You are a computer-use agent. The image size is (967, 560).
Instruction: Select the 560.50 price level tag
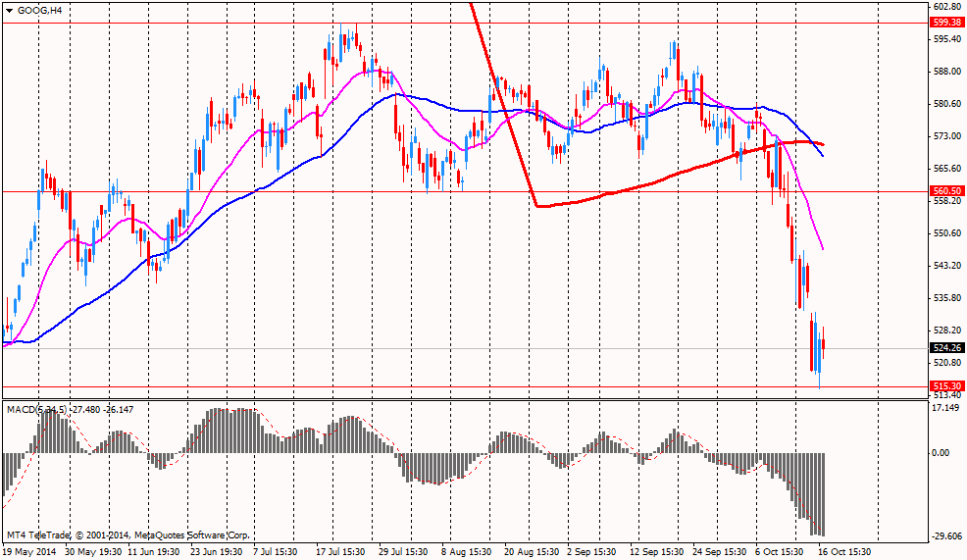click(x=945, y=191)
